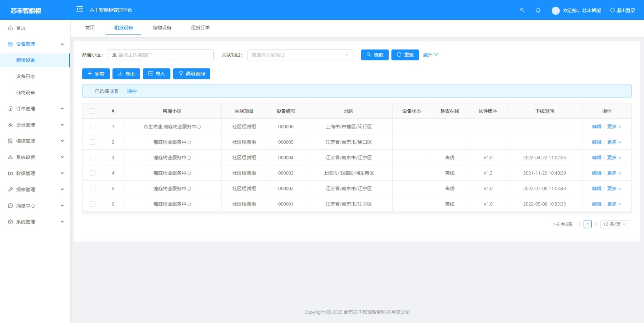Click the 系统管理 gear icon in sidebar
This screenshot has height=323, width=644.
(10, 222)
